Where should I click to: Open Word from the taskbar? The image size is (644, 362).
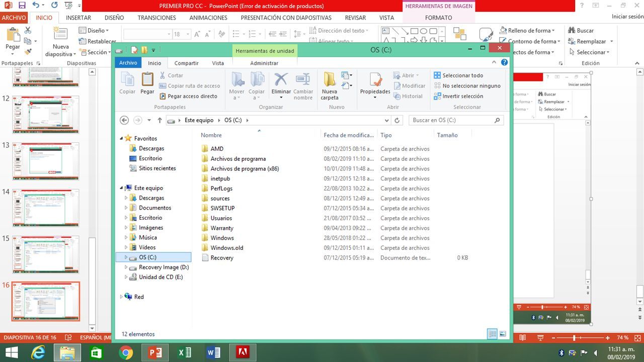point(214,352)
